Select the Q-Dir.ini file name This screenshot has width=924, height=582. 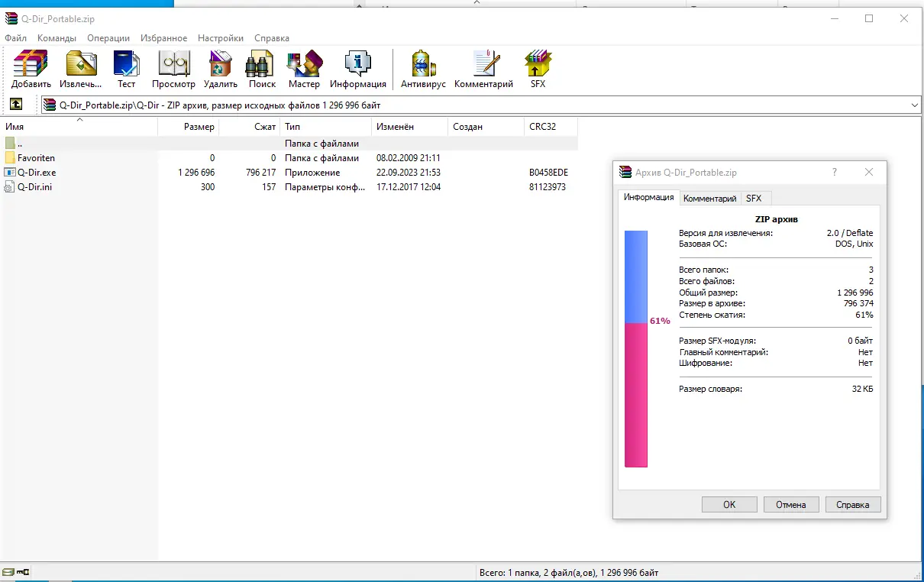(x=35, y=187)
